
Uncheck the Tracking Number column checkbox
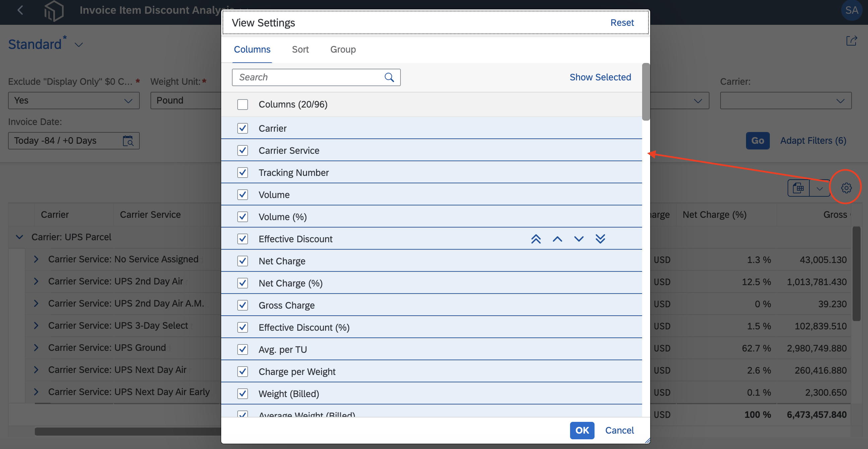pyautogui.click(x=243, y=173)
